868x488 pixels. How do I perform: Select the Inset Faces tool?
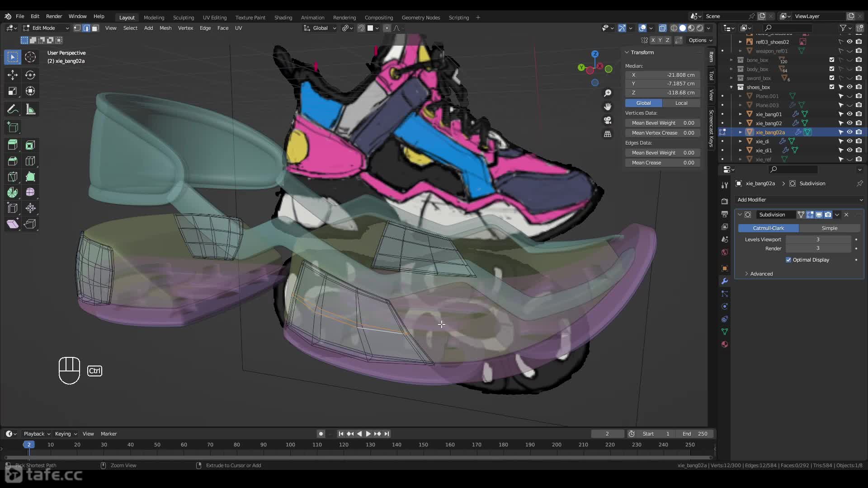tap(30, 145)
